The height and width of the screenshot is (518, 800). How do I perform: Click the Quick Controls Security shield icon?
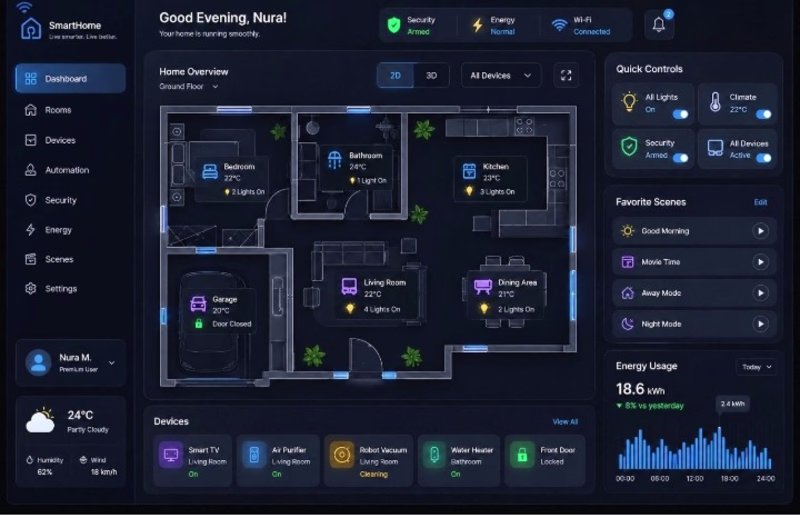(629, 147)
